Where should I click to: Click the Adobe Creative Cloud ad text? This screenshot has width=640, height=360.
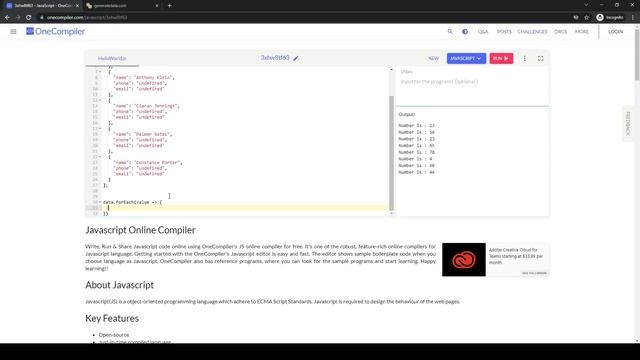[516, 256]
